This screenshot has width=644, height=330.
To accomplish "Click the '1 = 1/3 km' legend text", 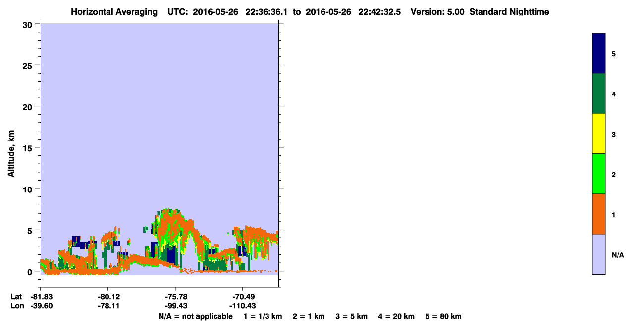I will [x=263, y=316].
